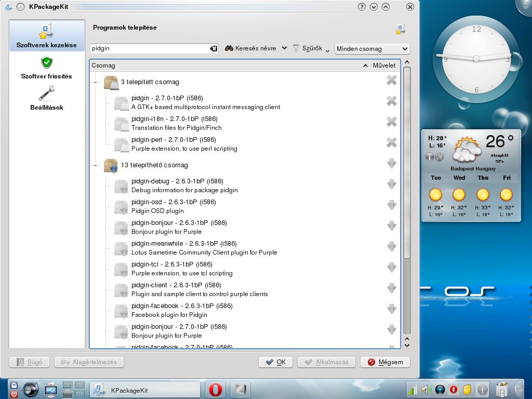Screen dimensions: 532x399
Task: Open Beállítások section
Action: click(x=47, y=98)
